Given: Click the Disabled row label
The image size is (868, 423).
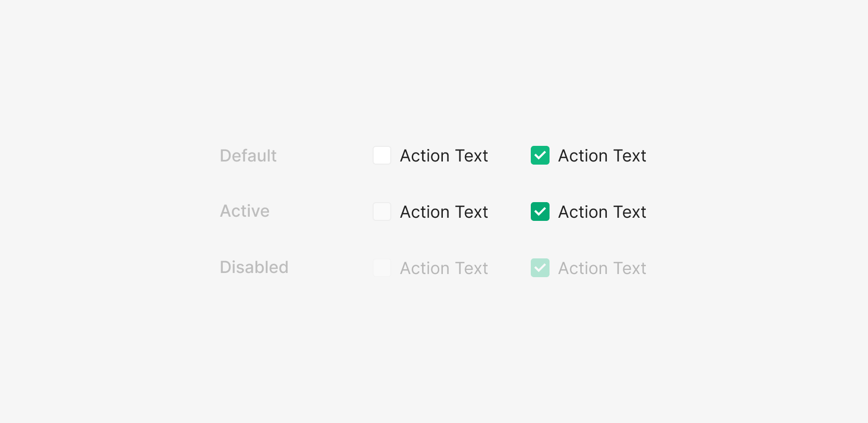Looking at the screenshot, I should [254, 267].
